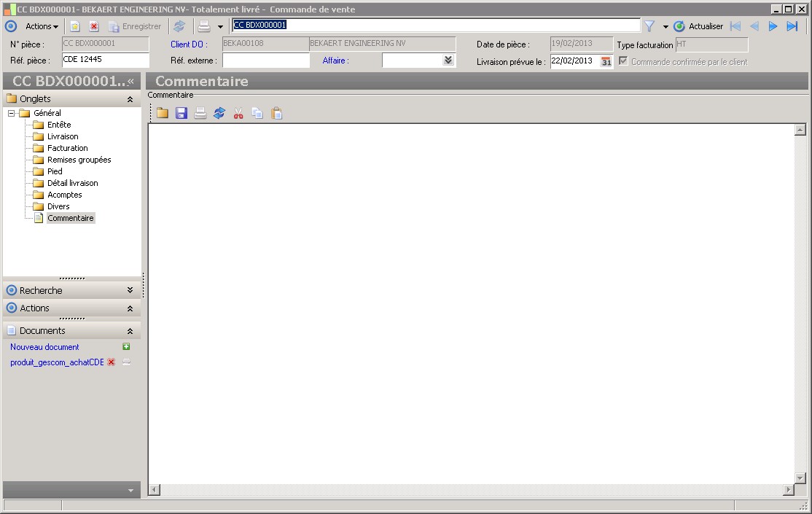Open the Affaire dropdown list
812x514 pixels.
(448, 60)
